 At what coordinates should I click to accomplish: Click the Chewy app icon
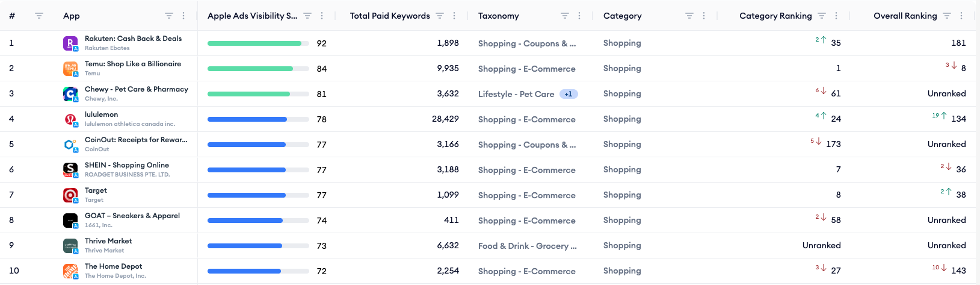tap(70, 94)
